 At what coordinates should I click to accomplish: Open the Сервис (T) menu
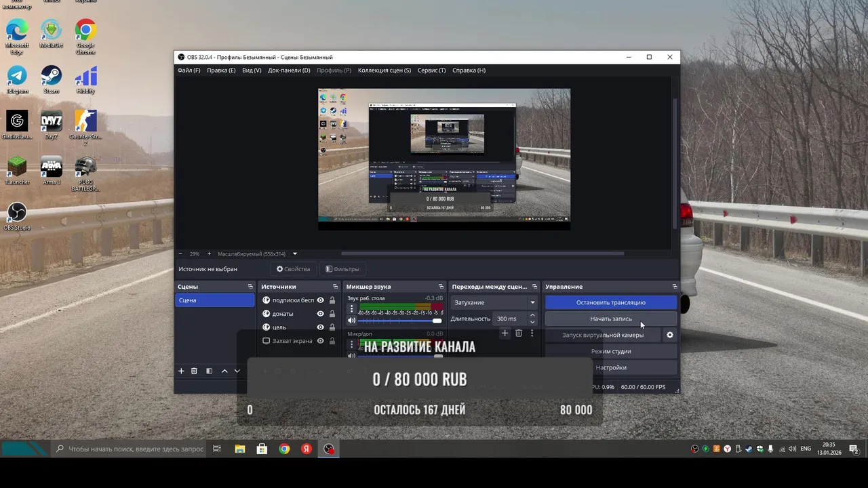pyautogui.click(x=432, y=70)
